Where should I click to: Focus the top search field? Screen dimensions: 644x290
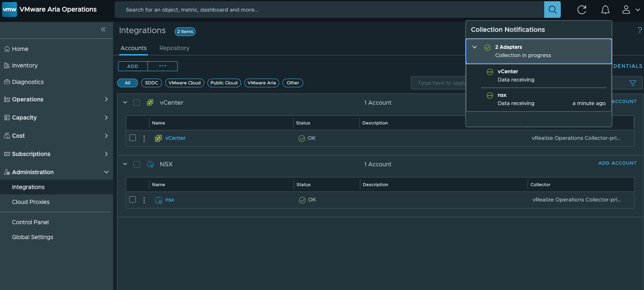[x=329, y=10]
